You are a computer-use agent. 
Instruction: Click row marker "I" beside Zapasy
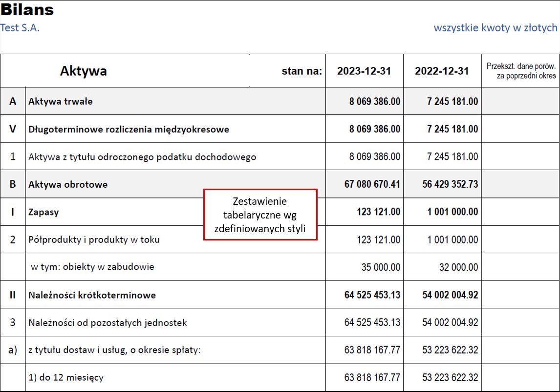(13, 212)
